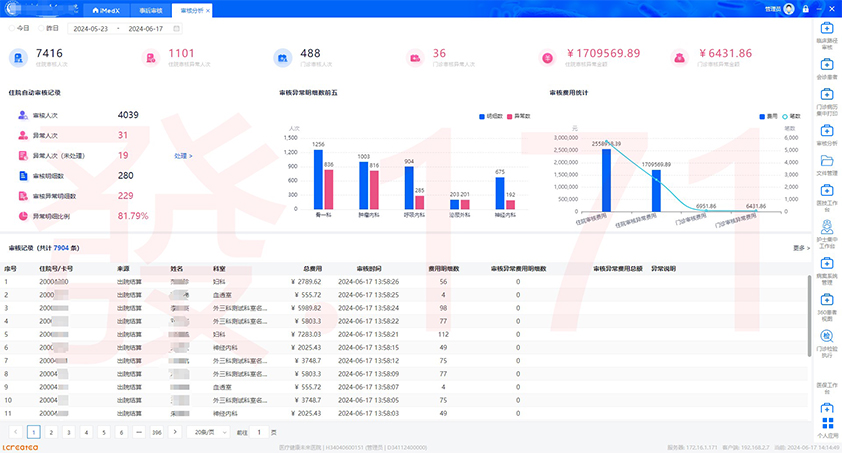Viewport: 842px width, 453px height.
Task: Open the 个人应用 grid icon
Action: [x=828, y=423]
